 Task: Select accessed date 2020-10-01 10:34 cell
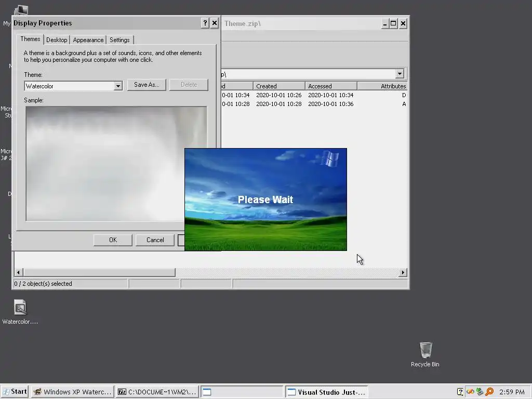(x=330, y=96)
